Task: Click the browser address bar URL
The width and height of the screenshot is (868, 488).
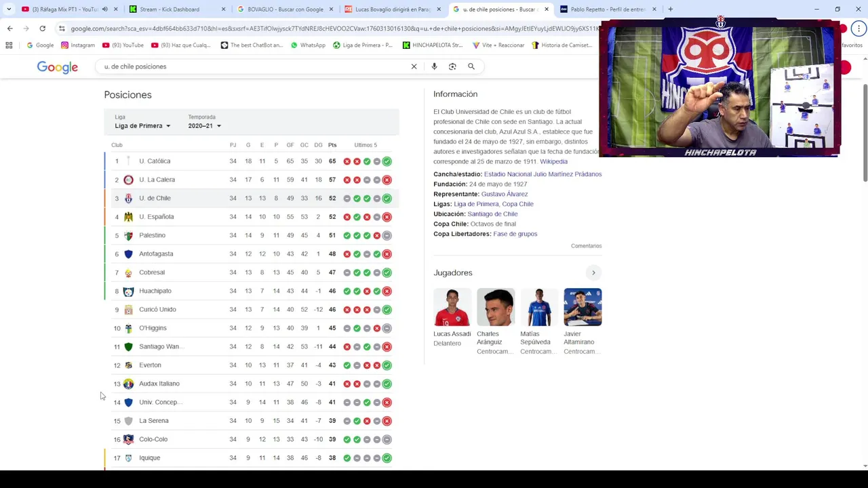Action: pyautogui.click(x=332, y=28)
